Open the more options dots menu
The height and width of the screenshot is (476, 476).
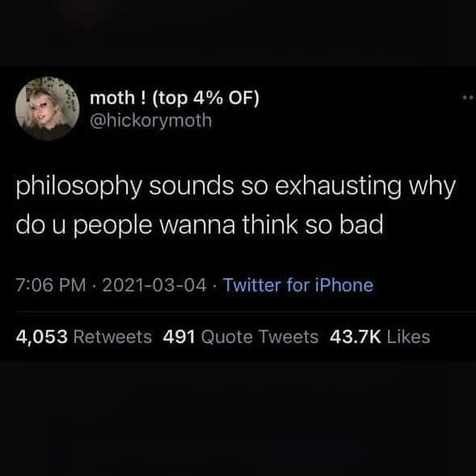click(469, 98)
